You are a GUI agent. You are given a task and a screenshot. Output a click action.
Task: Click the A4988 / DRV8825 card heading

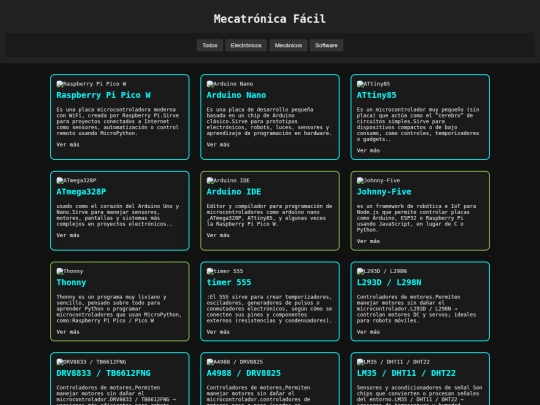(x=243, y=373)
